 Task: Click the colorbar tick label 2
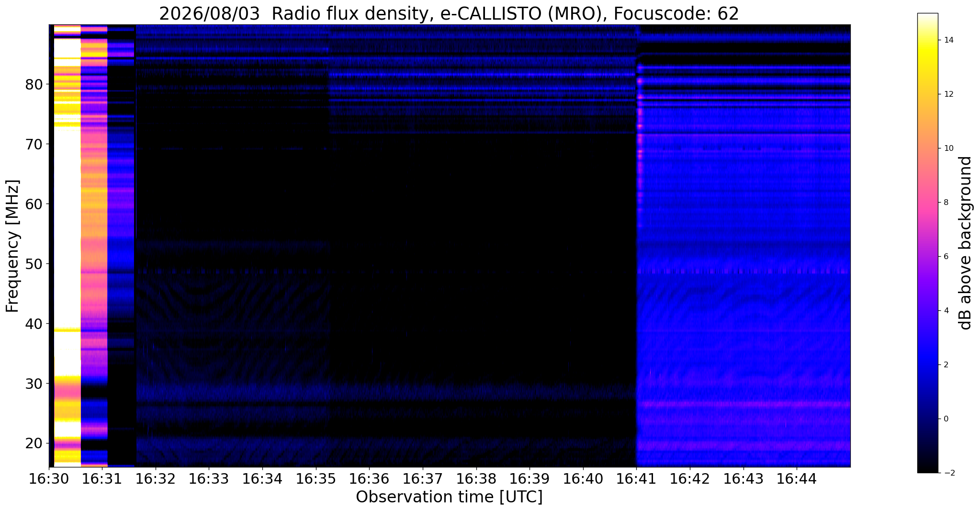click(x=946, y=365)
